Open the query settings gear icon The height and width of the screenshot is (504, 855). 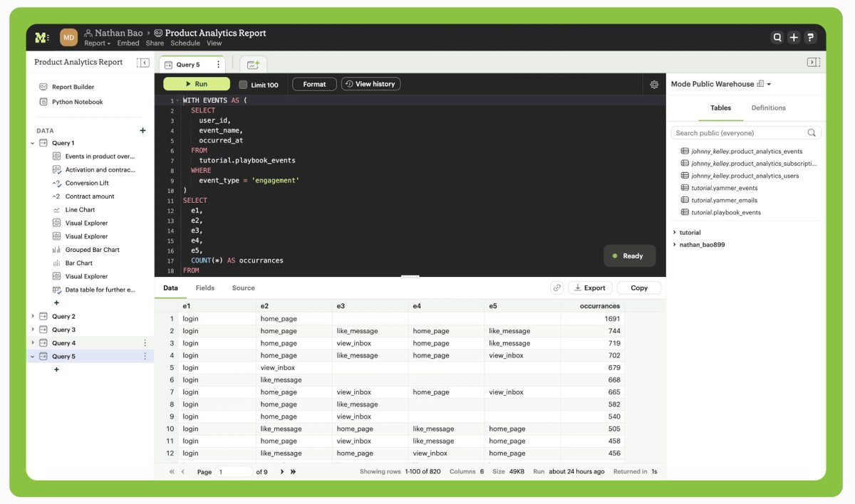click(654, 83)
